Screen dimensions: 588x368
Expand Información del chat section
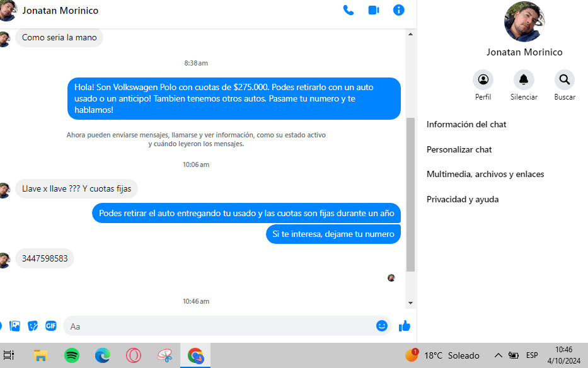pyautogui.click(x=466, y=125)
